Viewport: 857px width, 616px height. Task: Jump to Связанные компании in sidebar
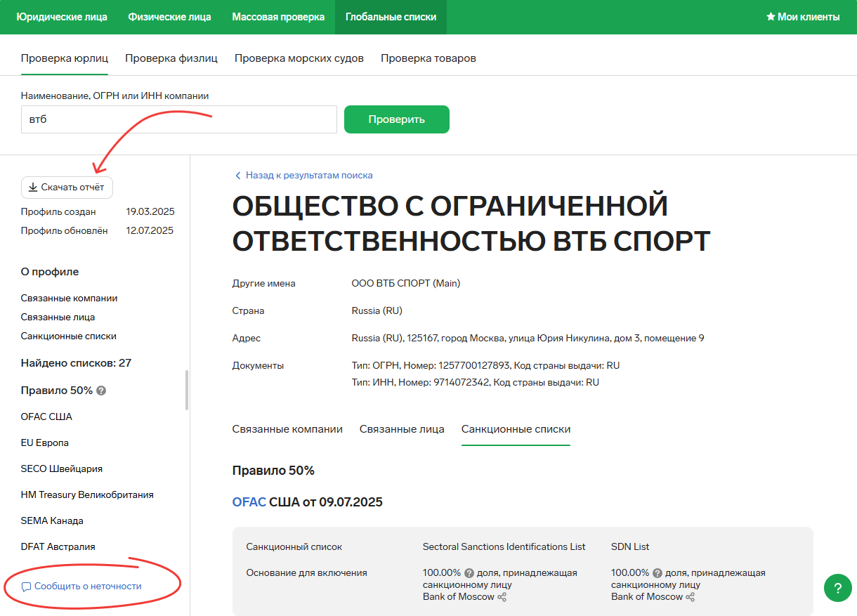tap(70, 299)
